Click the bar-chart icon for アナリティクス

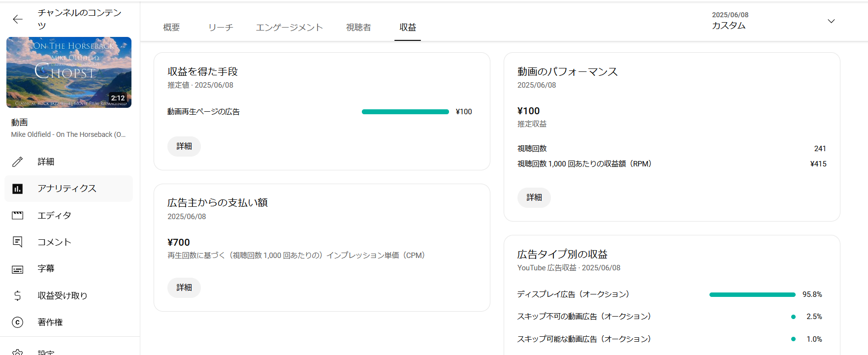coord(18,189)
